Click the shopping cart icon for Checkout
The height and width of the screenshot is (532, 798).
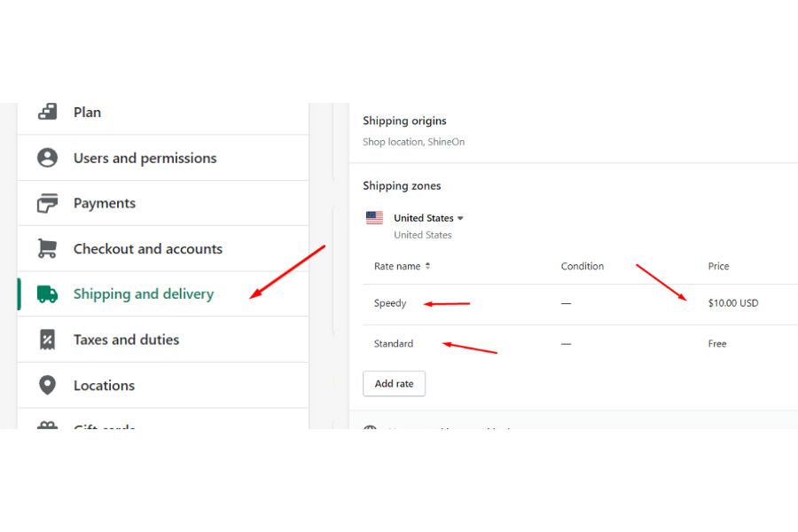[47, 249]
